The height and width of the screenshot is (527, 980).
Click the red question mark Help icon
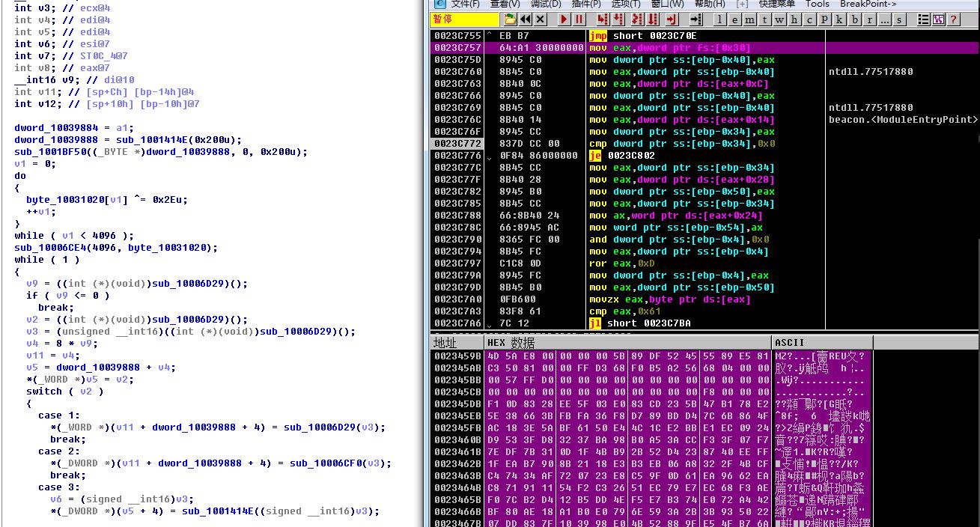953,19
